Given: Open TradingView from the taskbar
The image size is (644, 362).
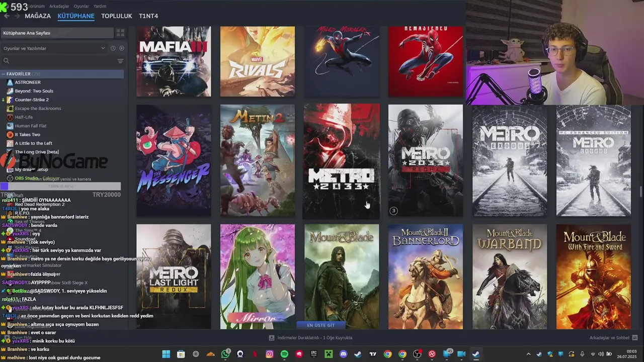Looking at the screenshot, I should [x=373, y=354].
